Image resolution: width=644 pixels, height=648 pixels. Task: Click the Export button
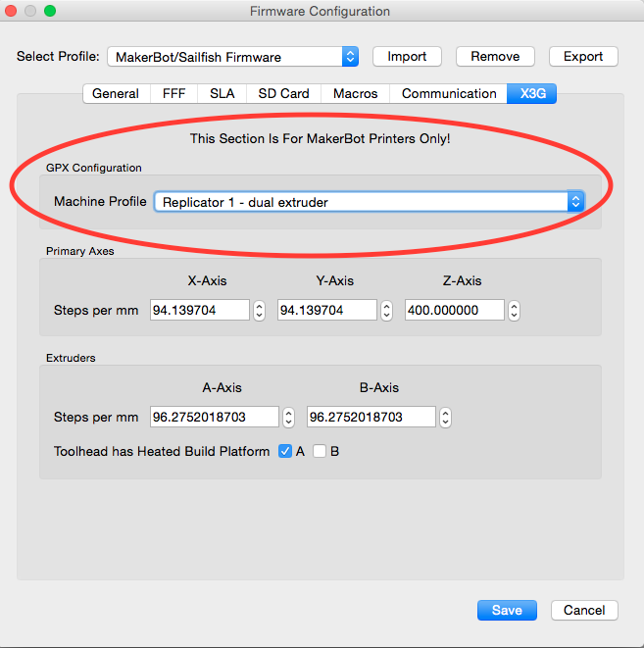583,57
